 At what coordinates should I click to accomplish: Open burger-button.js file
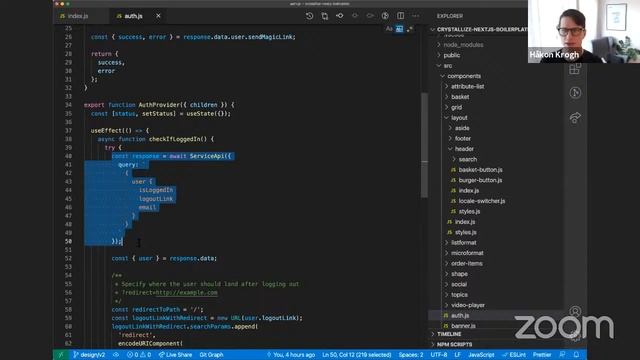480,180
